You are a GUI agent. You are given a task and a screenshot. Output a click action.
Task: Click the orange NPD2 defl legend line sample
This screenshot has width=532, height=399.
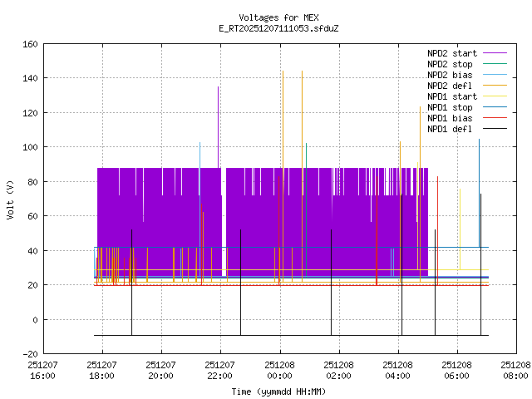click(x=495, y=86)
